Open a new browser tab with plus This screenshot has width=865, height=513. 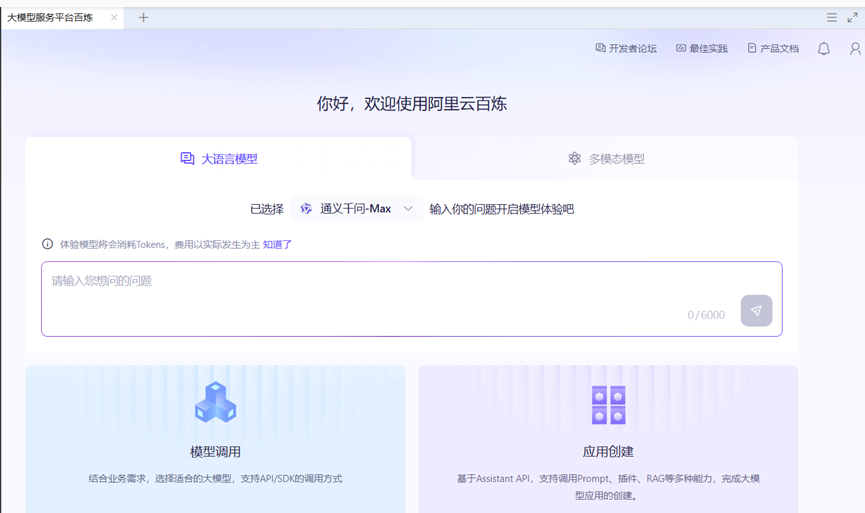143,18
